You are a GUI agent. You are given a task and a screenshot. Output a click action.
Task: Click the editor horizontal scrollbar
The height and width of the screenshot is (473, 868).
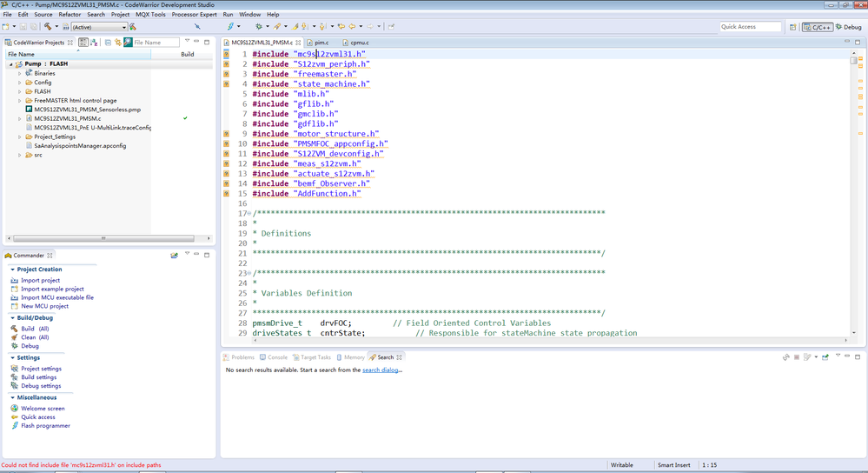coord(550,340)
